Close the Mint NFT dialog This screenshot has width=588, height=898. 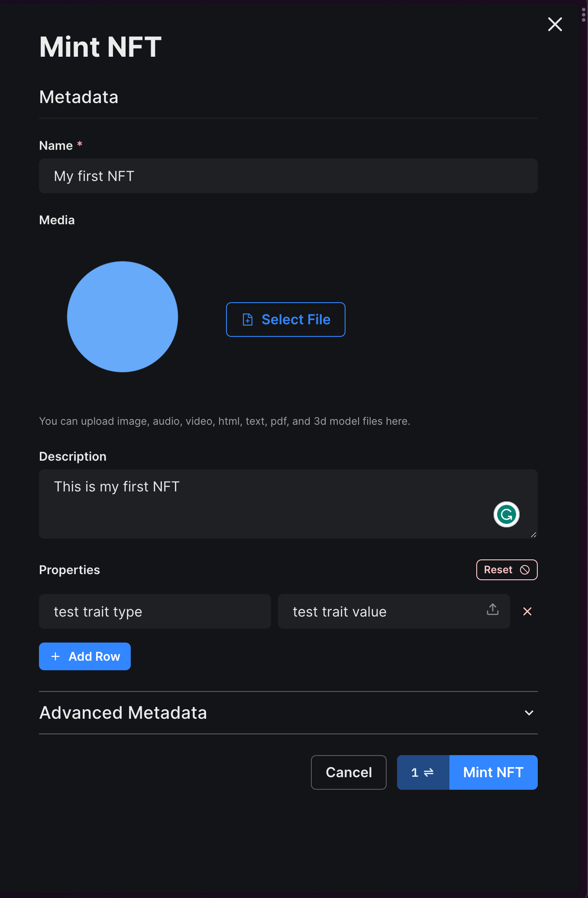pos(555,24)
